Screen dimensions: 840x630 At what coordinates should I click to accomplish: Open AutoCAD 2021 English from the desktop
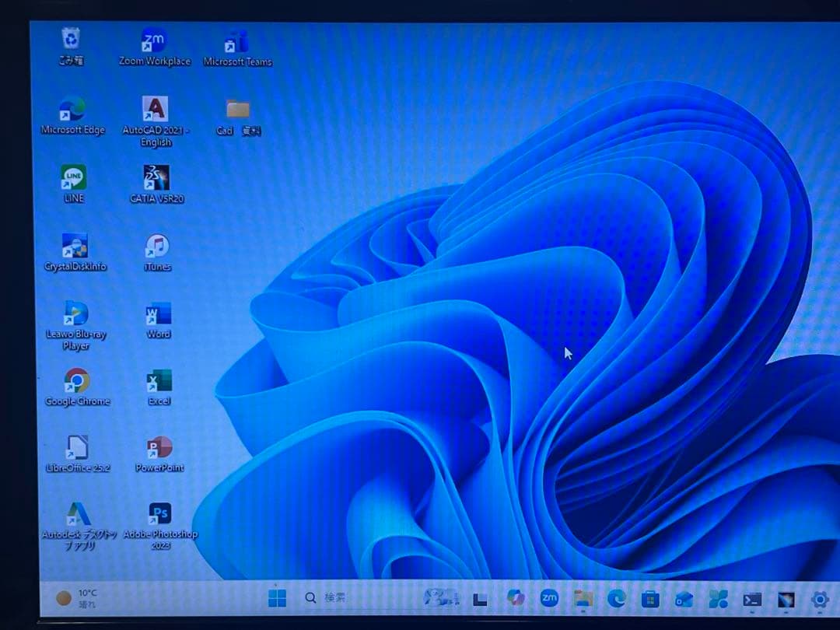(155, 109)
